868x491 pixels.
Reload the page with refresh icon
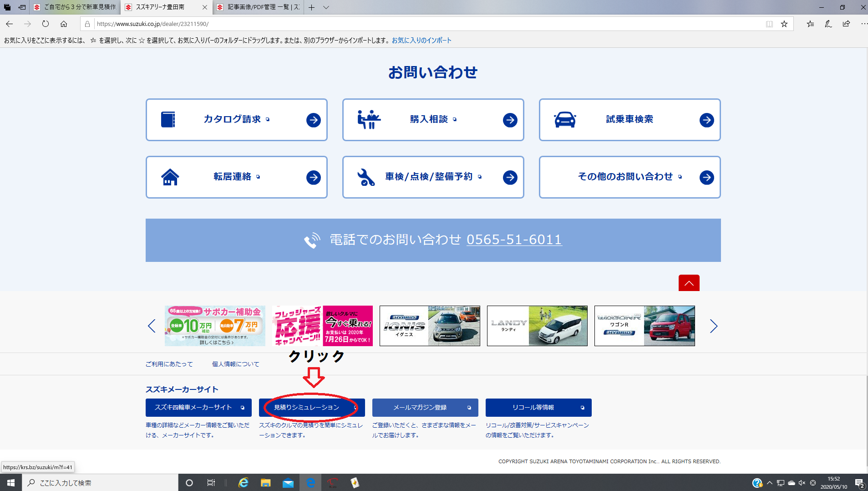tap(46, 24)
